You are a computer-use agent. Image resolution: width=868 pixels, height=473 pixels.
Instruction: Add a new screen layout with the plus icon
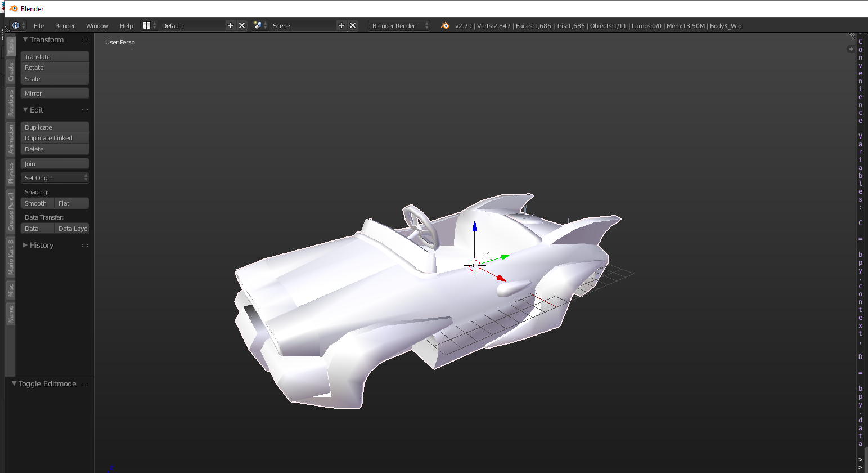[x=230, y=25]
